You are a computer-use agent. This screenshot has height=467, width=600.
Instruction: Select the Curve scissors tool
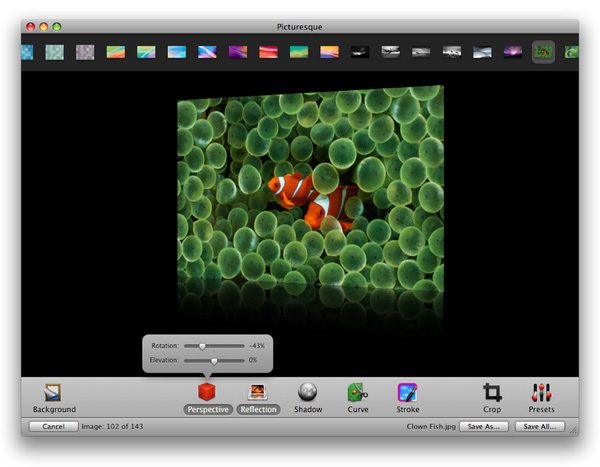coord(357,392)
